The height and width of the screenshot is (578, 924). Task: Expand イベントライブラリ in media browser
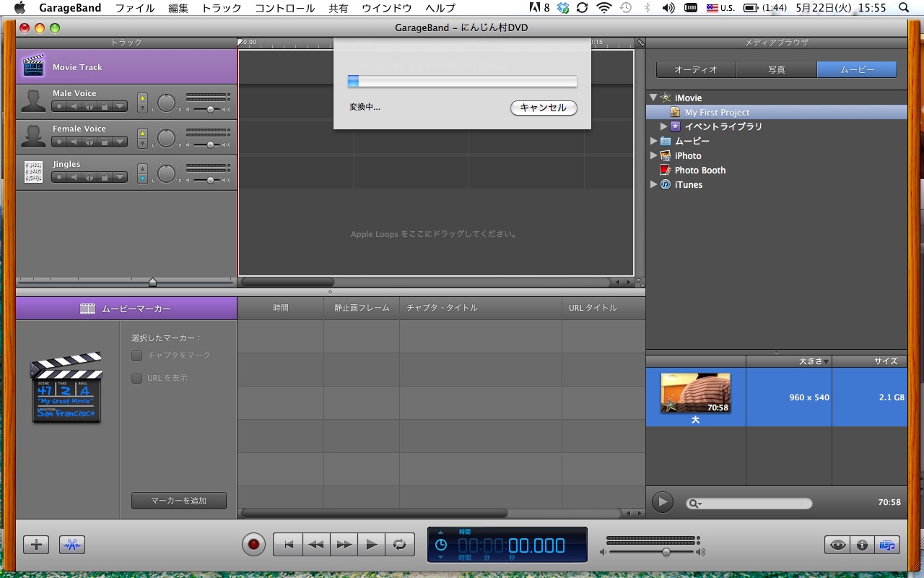pyautogui.click(x=664, y=126)
